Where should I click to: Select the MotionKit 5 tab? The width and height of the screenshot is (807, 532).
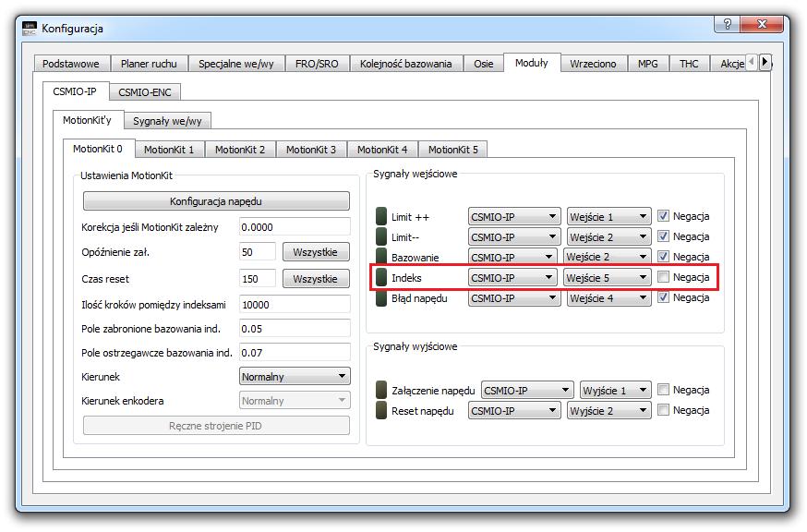coord(453,150)
